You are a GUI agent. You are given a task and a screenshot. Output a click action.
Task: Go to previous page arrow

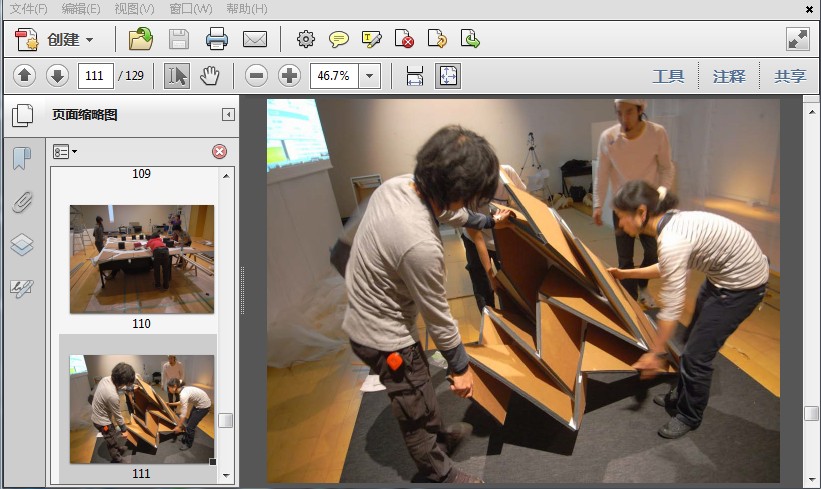pyautogui.click(x=24, y=76)
